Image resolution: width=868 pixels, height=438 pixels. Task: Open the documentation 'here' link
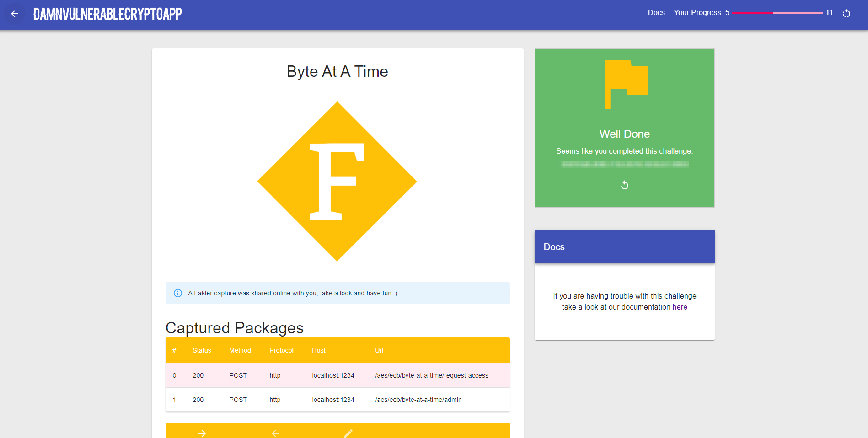pyautogui.click(x=680, y=307)
